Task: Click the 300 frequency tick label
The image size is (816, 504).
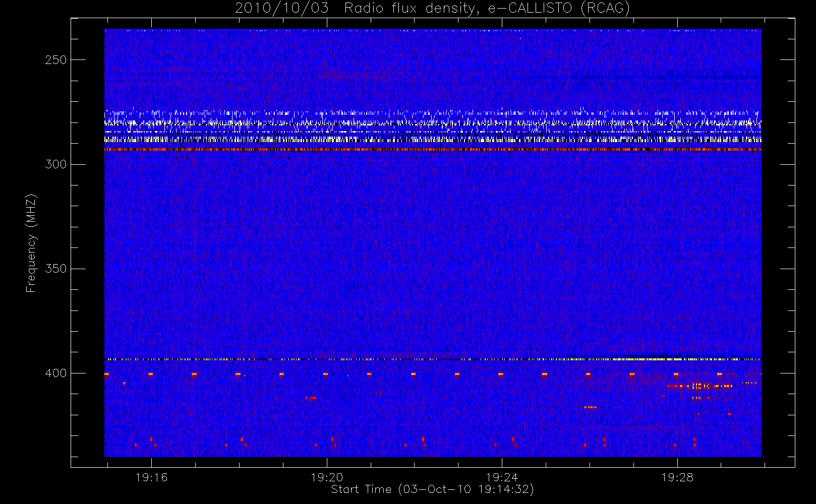Action: tap(55, 164)
